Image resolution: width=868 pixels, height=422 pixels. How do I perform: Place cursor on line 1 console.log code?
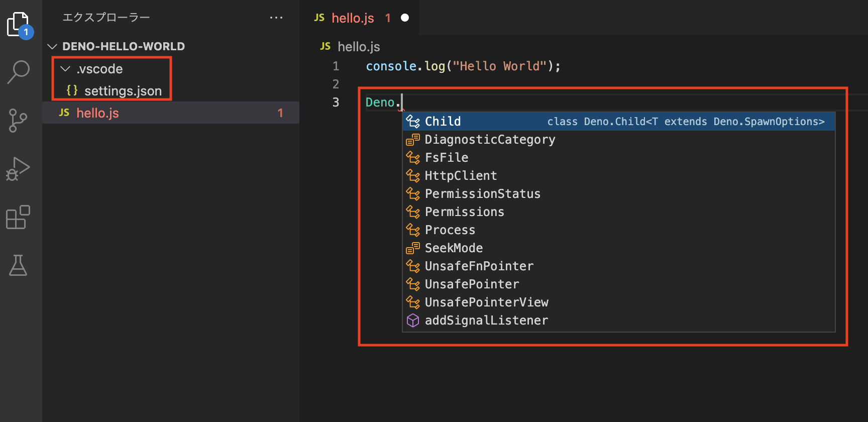coord(462,66)
